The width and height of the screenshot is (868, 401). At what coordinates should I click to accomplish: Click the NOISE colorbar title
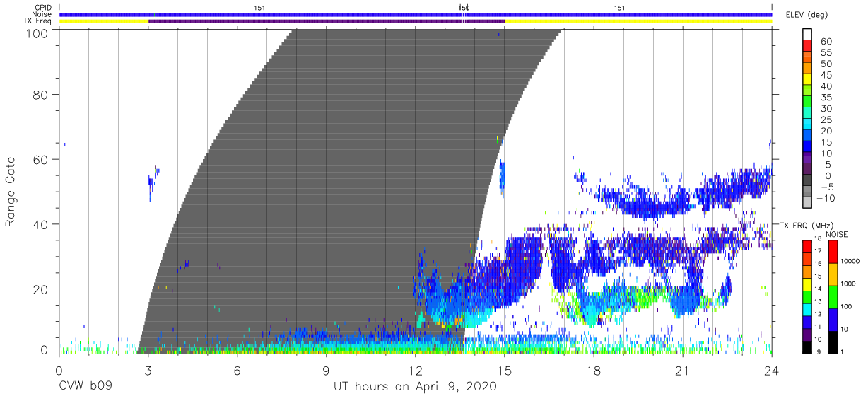tap(838, 233)
